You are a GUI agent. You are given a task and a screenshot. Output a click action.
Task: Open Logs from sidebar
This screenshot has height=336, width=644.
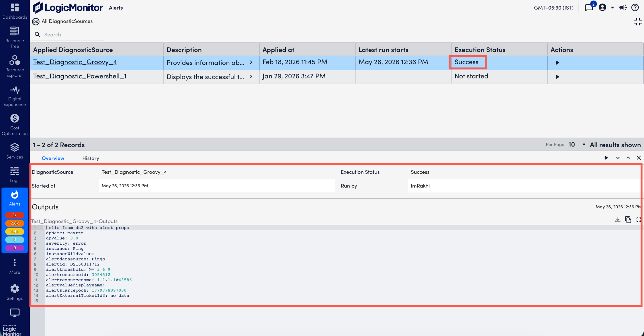[x=15, y=174]
